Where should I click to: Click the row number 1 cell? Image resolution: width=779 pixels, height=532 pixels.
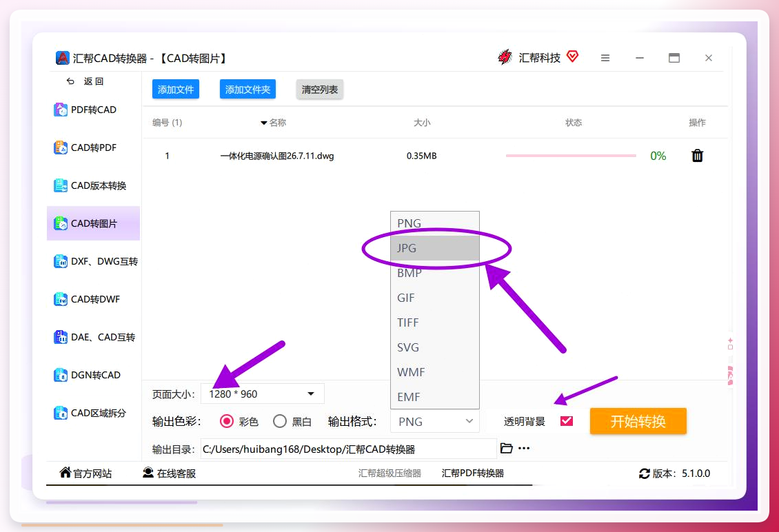(x=168, y=156)
